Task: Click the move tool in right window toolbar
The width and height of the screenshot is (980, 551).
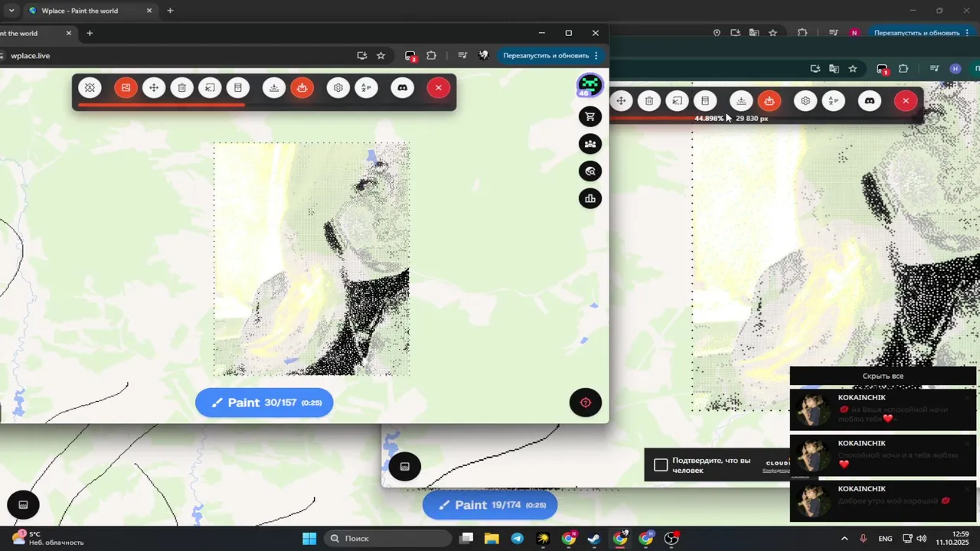Action: (621, 101)
